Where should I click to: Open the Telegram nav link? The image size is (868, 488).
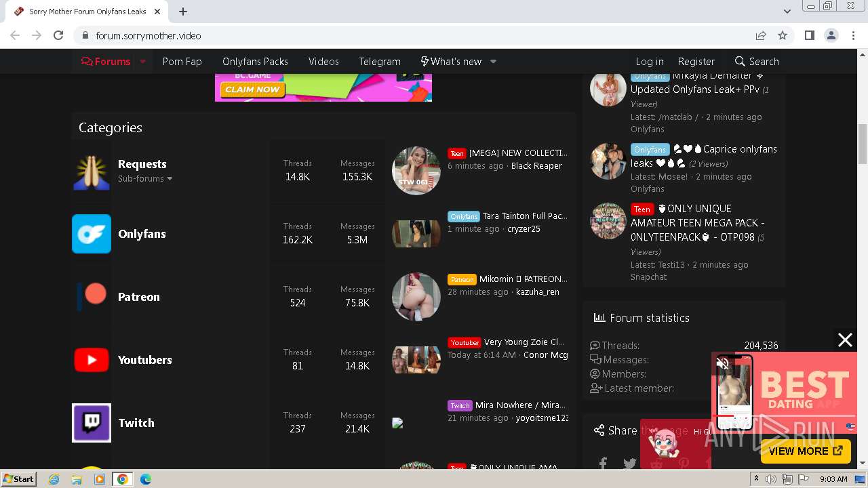point(380,61)
